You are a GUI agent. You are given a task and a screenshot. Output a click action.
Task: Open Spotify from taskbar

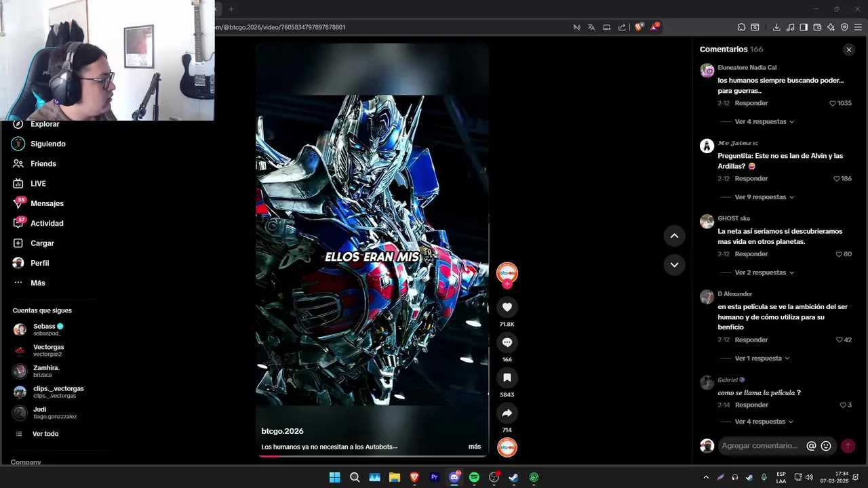(x=474, y=477)
